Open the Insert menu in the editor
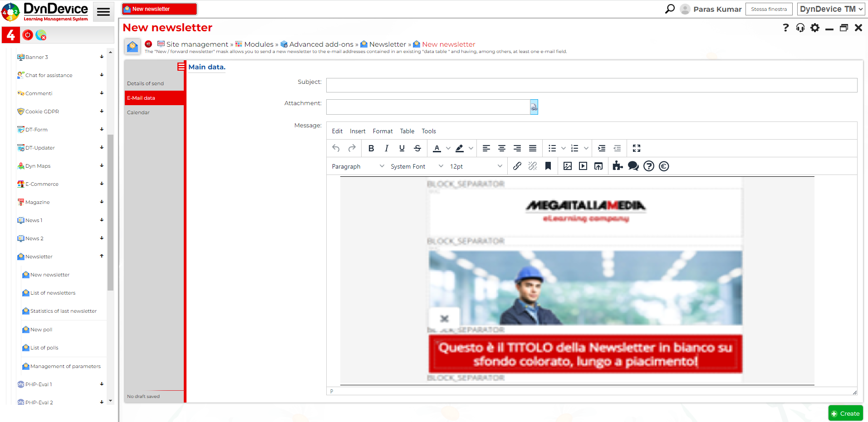The height and width of the screenshot is (422, 868). click(357, 131)
